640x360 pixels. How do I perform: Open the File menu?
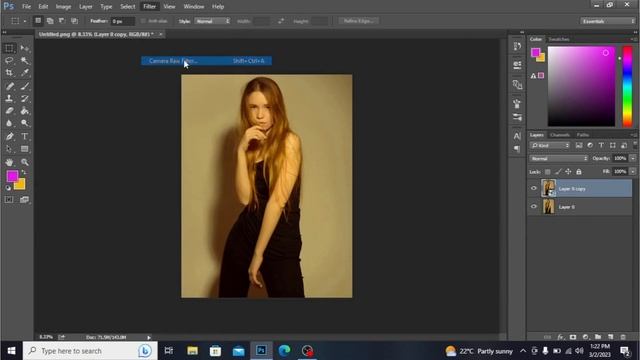pos(27,7)
